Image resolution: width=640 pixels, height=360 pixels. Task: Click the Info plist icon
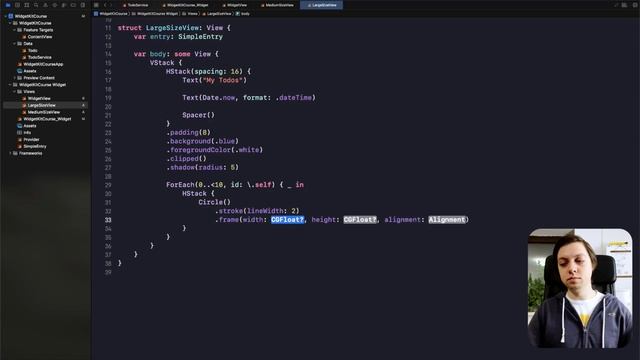click(19, 133)
